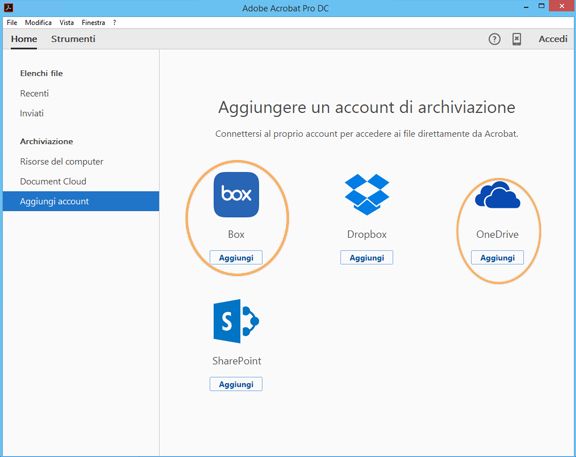Screen dimensions: 576x457
Task: Click the SharePoint label text
Action: click(236, 361)
